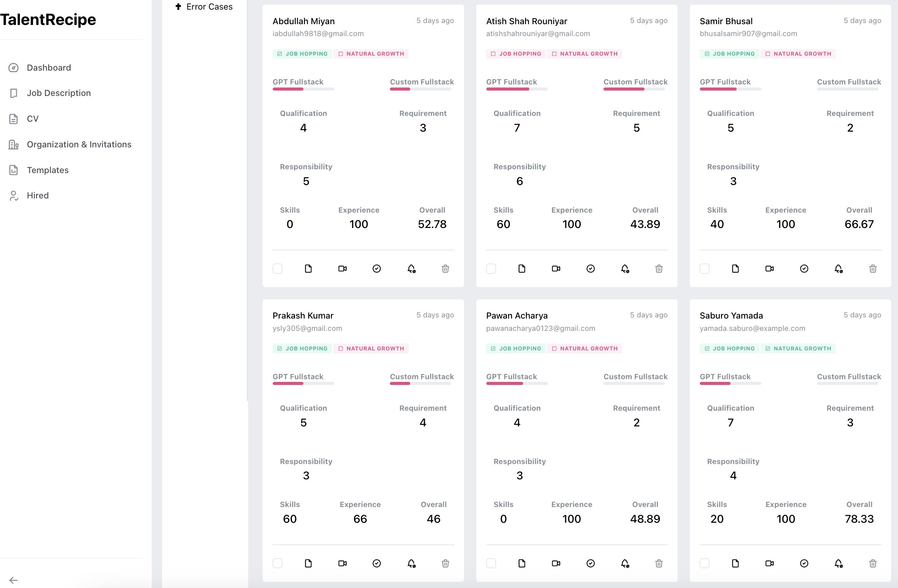Delete Pawan Acharya using trash icon
Viewport: 898px width, 588px height.
pos(659,563)
